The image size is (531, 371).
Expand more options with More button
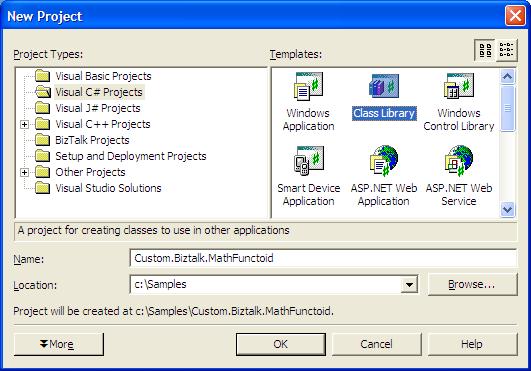point(59,344)
